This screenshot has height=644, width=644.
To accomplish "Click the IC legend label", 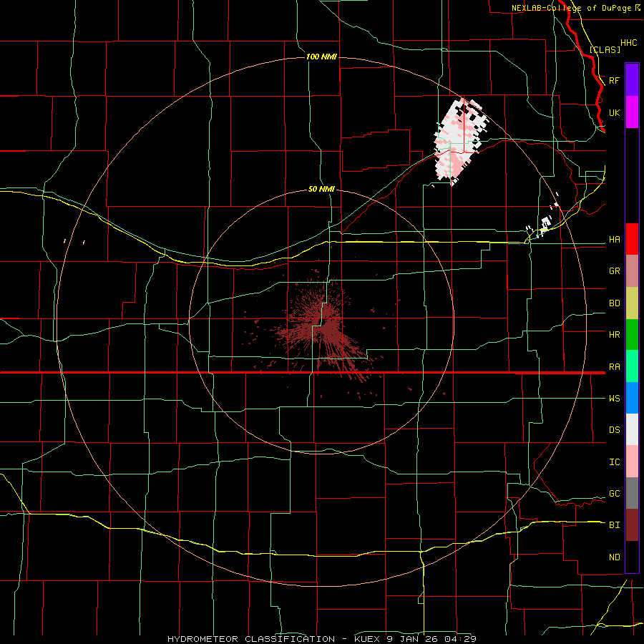I will pos(615,462).
